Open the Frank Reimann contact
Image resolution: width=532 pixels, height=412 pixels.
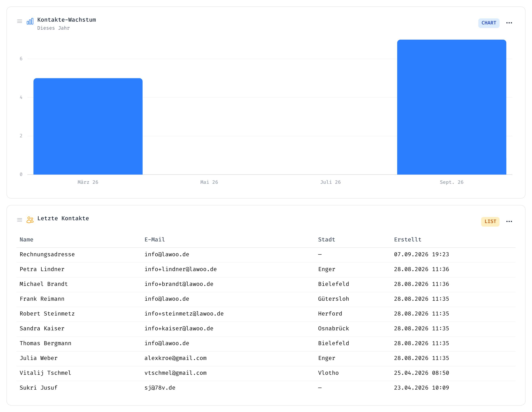click(x=42, y=299)
